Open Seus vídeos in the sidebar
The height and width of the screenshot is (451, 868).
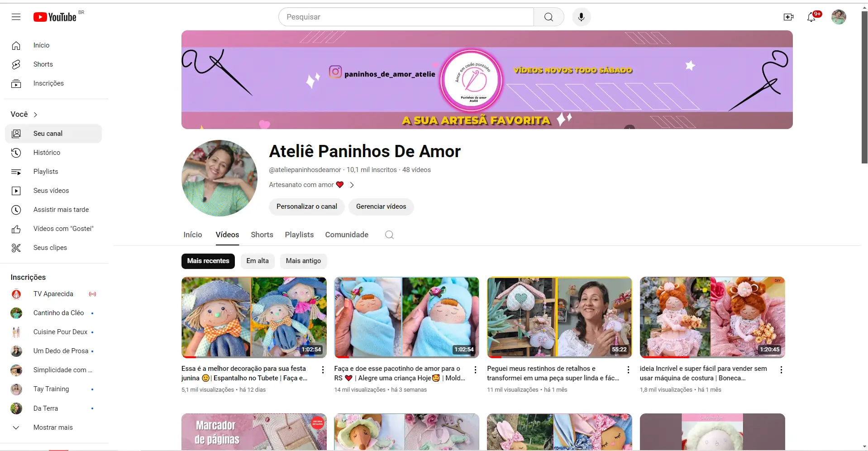(x=53, y=191)
